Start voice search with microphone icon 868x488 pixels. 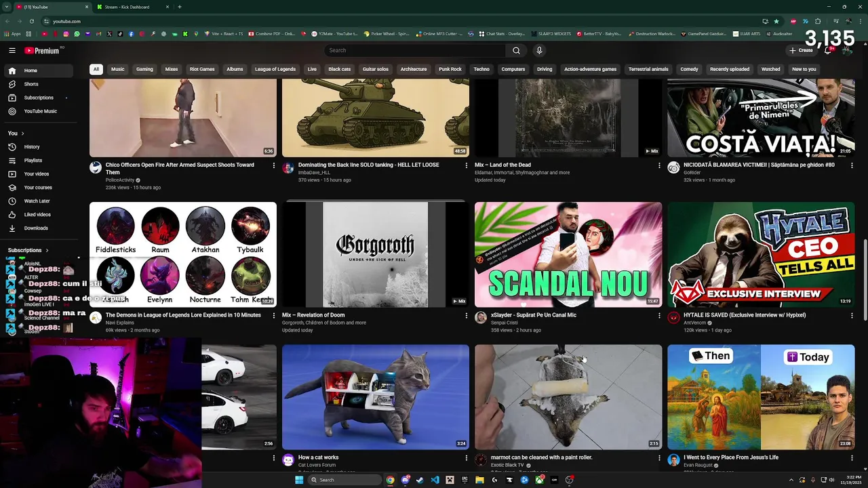click(539, 50)
